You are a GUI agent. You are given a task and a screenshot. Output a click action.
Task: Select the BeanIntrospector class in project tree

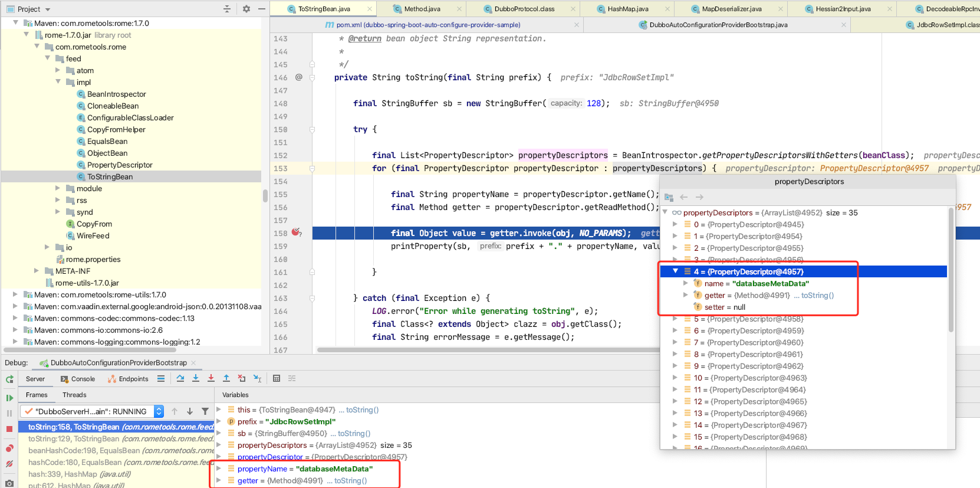(x=116, y=94)
